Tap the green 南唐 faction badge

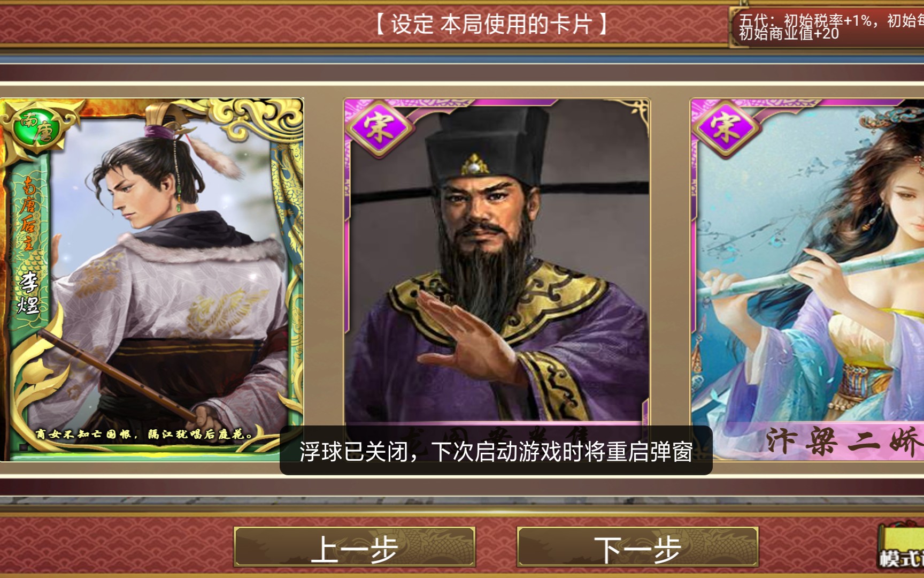coord(36,127)
